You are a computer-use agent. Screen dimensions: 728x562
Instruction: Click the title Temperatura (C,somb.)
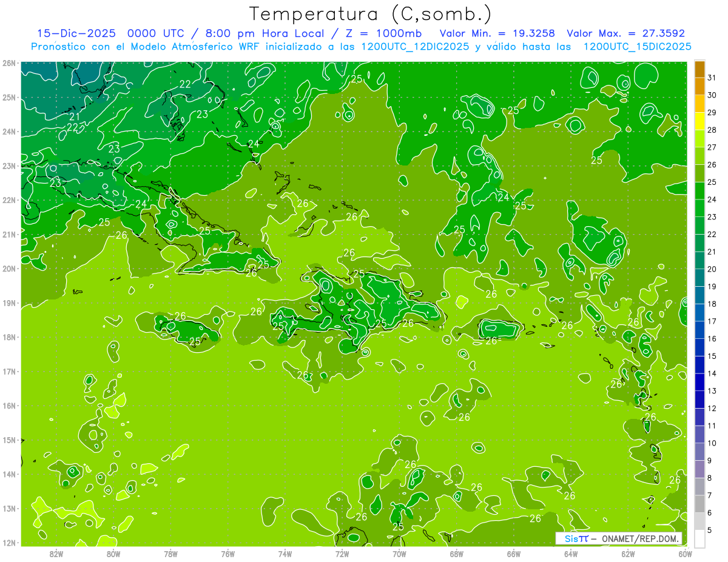370,13
